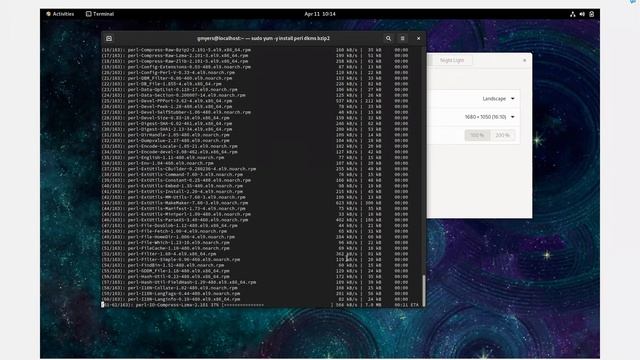Click the perl-I18N-Collate package line
The image size is (640, 360).
255,288
